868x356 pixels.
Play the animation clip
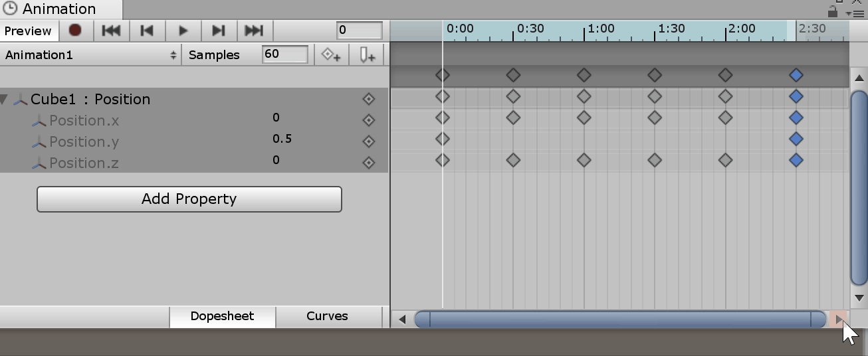pos(183,31)
